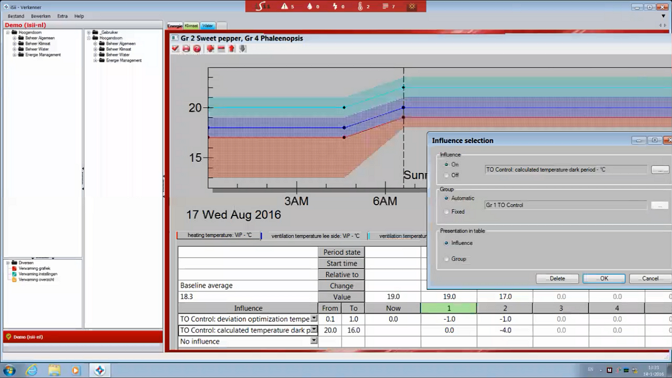Viewport: 672px width, 378px height.
Task: Click the heating temperature legend color bar
Action: 177,235
